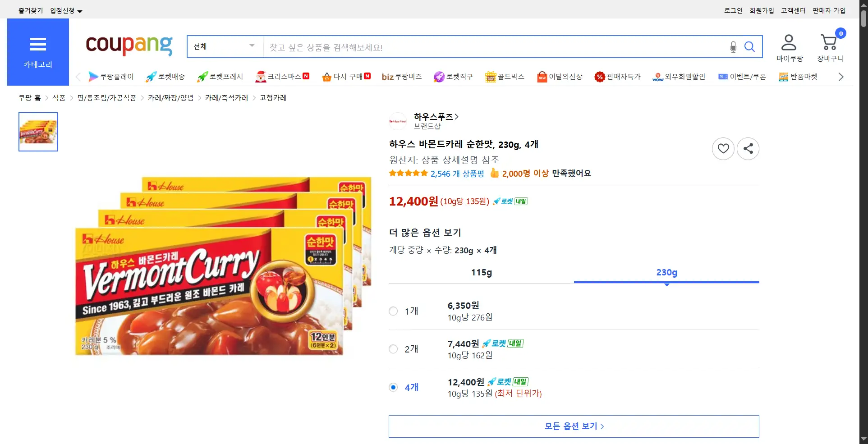868x444 pixels.
Task: Click the heart wishlist icon
Action: click(x=723, y=148)
